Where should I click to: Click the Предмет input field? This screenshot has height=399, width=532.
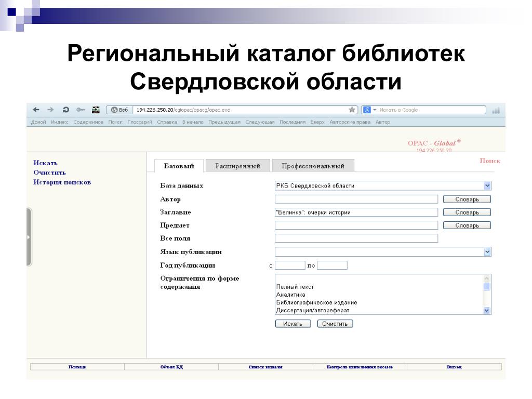point(356,225)
